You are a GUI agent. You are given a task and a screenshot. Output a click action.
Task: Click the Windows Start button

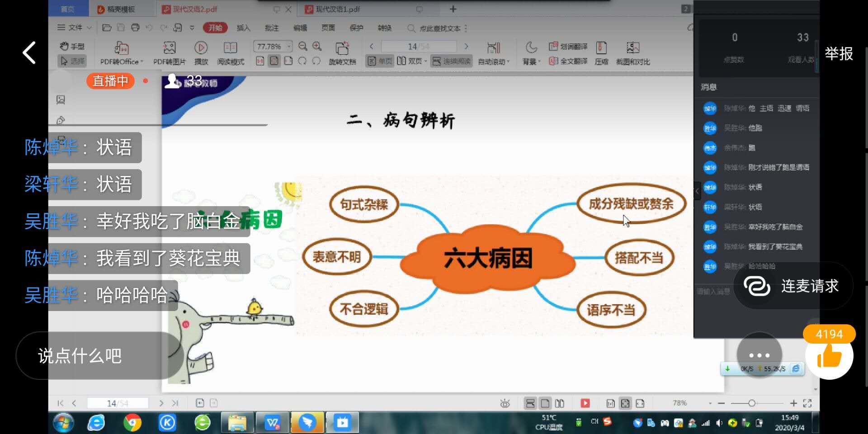(x=63, y=423)
